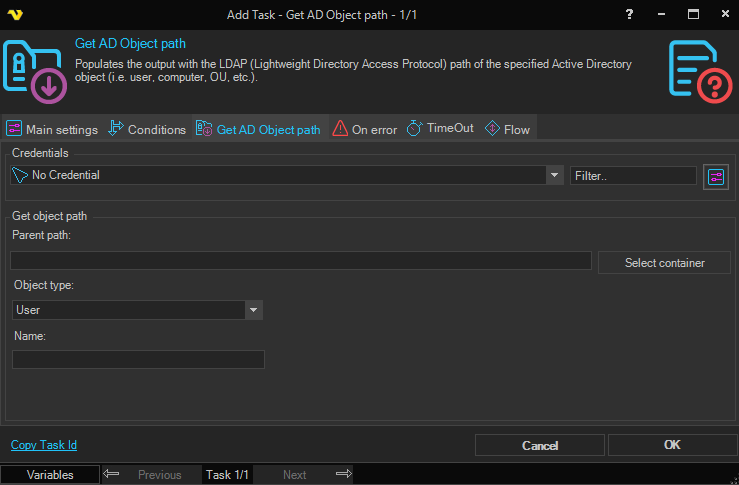739x485 pixels.
Task: Click into the credentials Filter field
Action: pos(632,175)
